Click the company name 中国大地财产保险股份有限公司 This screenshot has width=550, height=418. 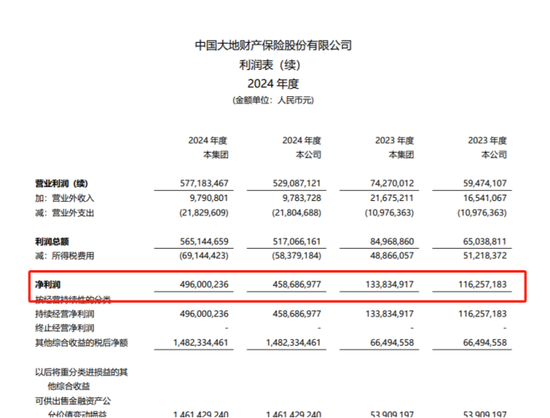click(273, 45)
